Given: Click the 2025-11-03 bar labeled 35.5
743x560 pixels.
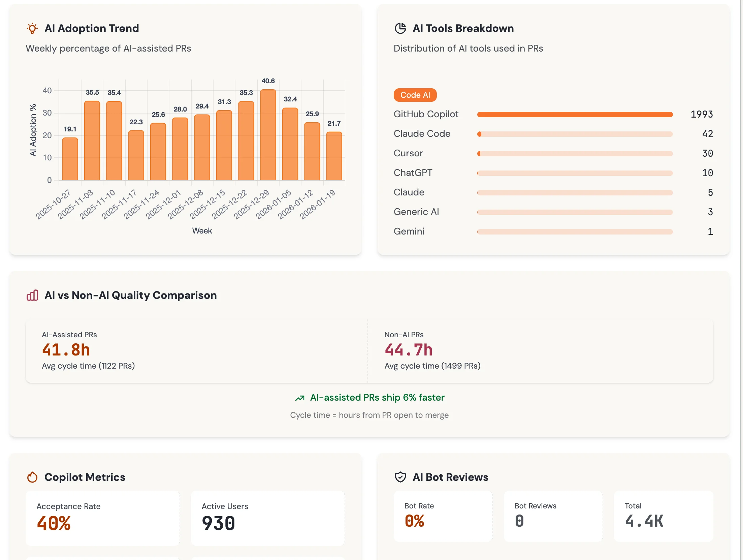Looking at the screenshot, I should coord(92,141).
